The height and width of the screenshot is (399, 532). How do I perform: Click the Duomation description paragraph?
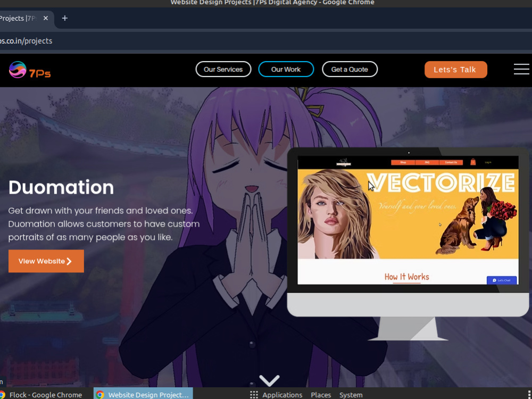tap(104, 224)
